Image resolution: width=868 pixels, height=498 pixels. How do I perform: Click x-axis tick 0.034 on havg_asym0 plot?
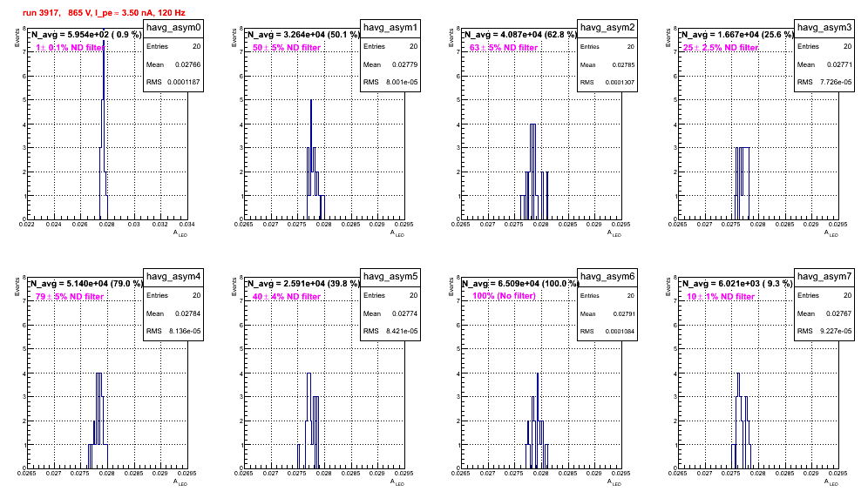coord(187,224)
